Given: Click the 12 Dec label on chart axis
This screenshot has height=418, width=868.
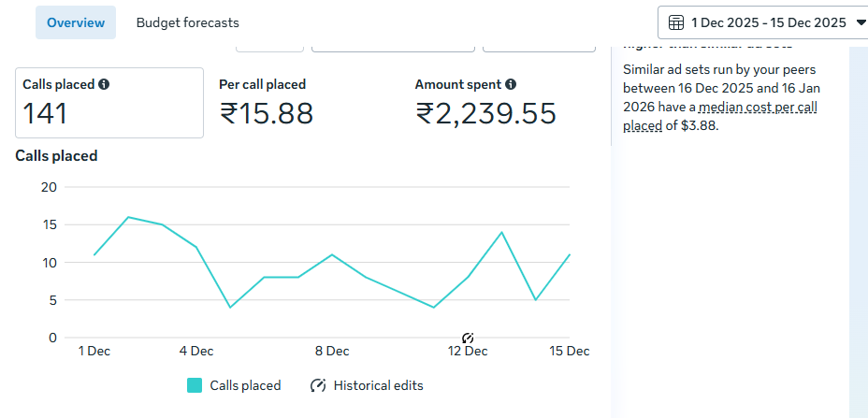Looking at the screenshot, I should click(x=468, y=352).
